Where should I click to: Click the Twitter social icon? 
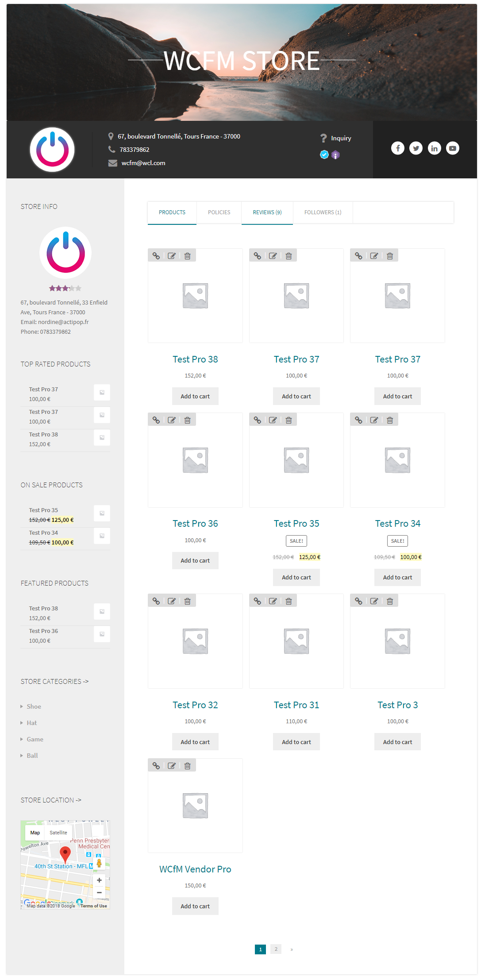click(416, 148)
